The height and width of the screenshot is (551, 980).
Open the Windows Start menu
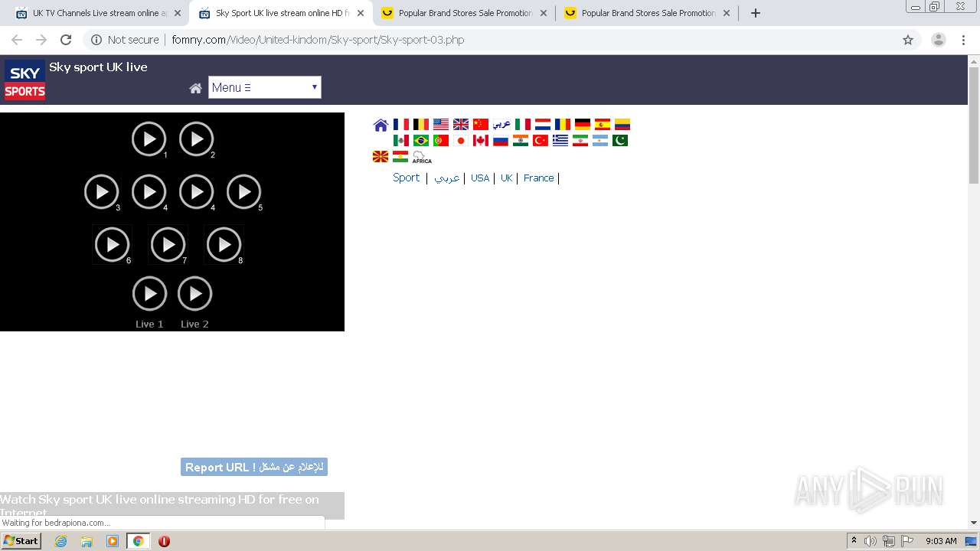[21, 541]
